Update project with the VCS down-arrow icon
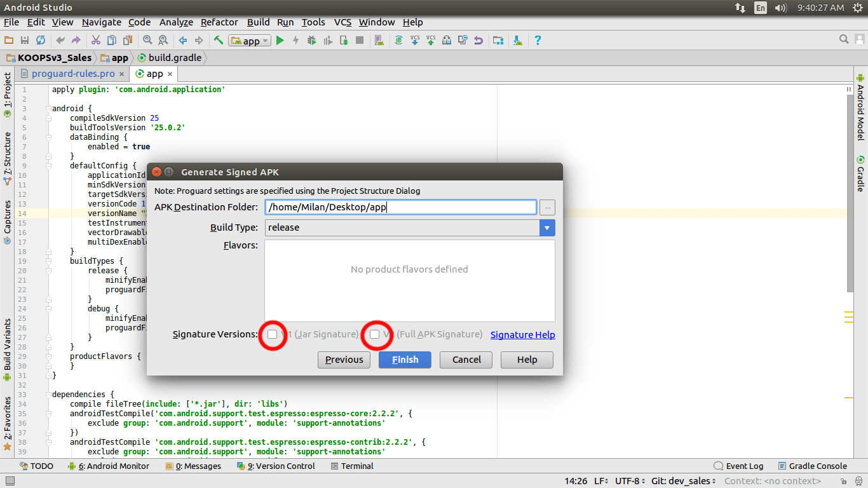868x488 pixels. (415, 39)
